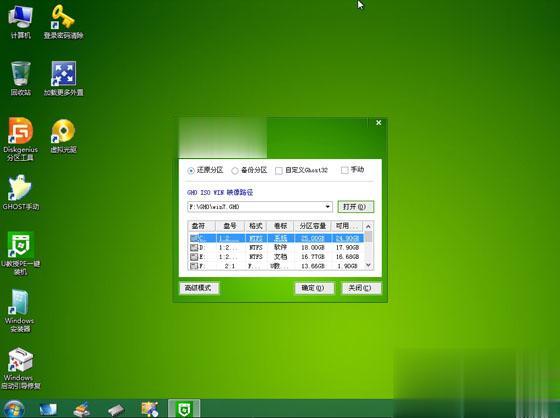The width and height of the screenshot is (560, 418).
Task: Click the 格式 column header
Action: click(256, 226)
